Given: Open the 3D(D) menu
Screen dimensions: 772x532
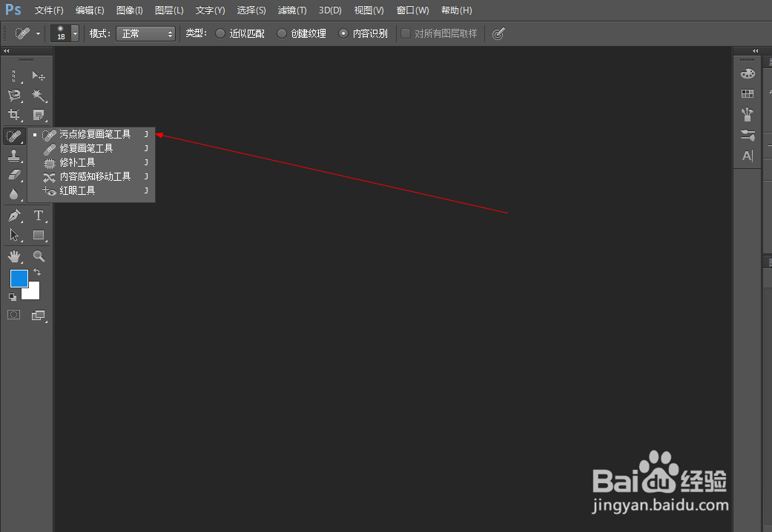Looking at the screenshot, I should pos(330,10).
